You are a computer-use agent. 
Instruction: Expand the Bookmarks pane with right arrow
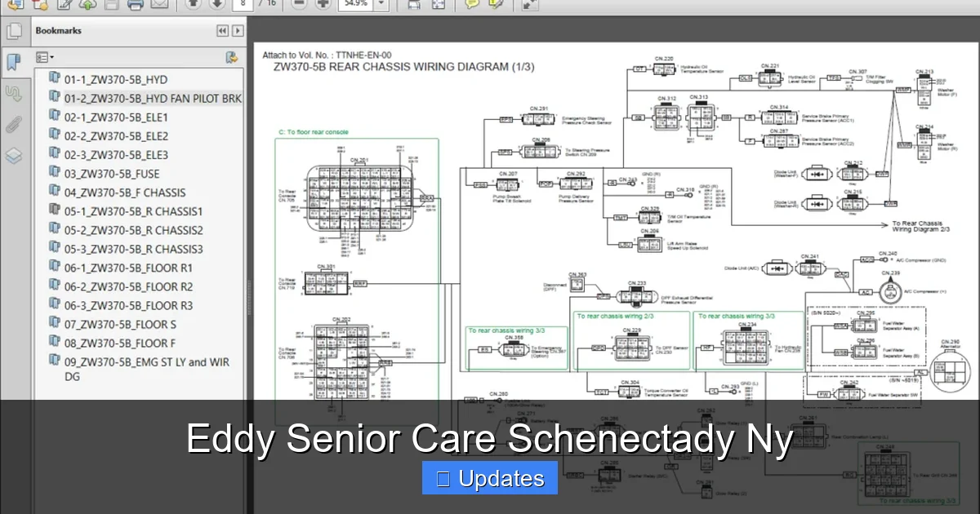[x=238, y=31]
